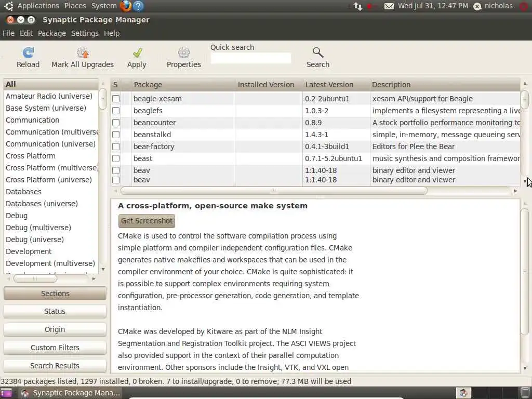532x399 pixels.
Task: Open the Ubuntu logo Applications icon
Action: (8, 6)
